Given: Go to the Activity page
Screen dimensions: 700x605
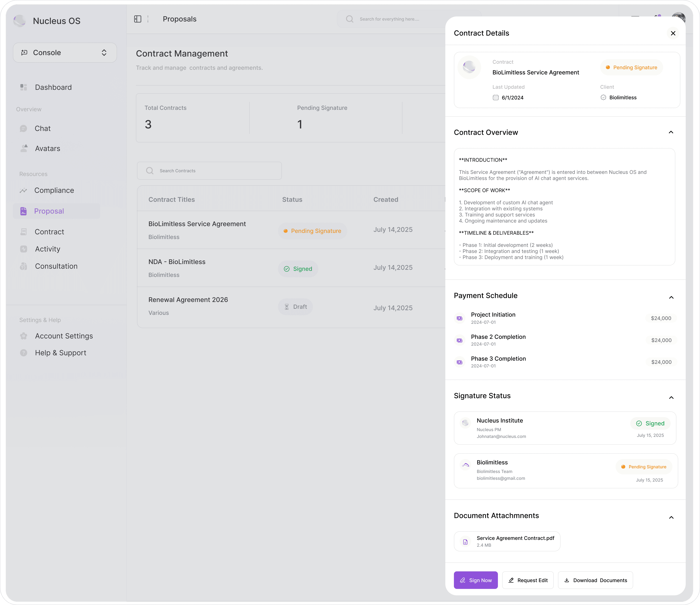Looking at the screenshot, I should pyautogui.click(x=48, y=249).
